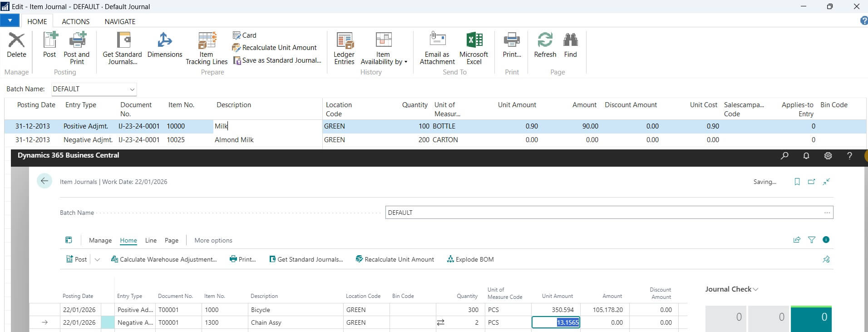The height and width of the screenshot is (332, 868).
Task: Switch to the ACTIONS ribbon tab
Action: (75, 21)
